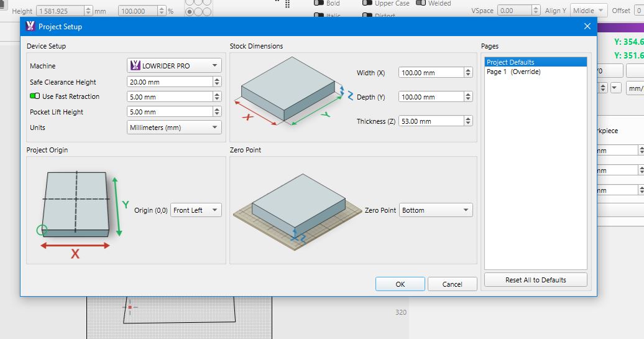Click the VSpace value field
644x339 pixels.
pyautogui.click(x=514, y=11)
